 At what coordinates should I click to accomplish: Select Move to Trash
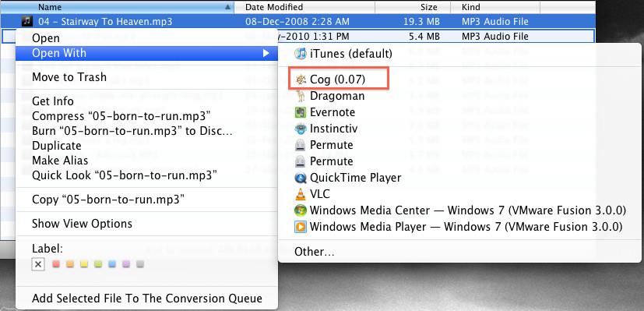coord(69,77)
